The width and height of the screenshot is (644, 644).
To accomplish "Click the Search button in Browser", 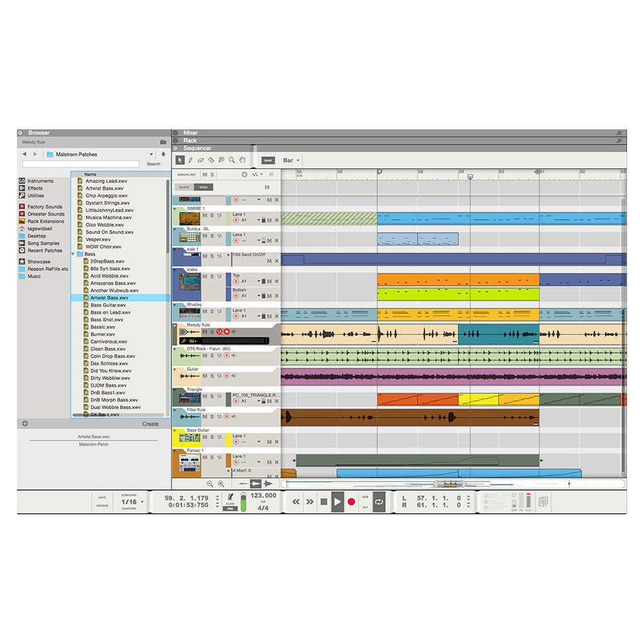I will 154,164.
